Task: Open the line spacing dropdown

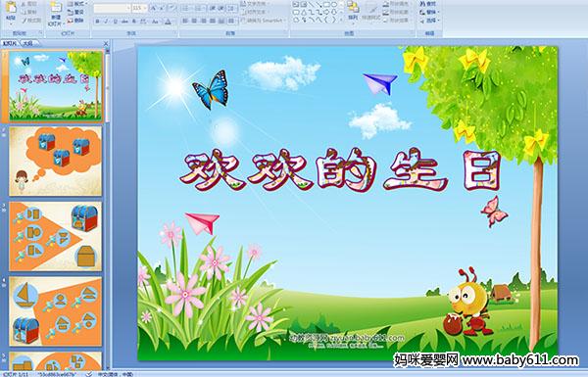Action: [232, 8]
